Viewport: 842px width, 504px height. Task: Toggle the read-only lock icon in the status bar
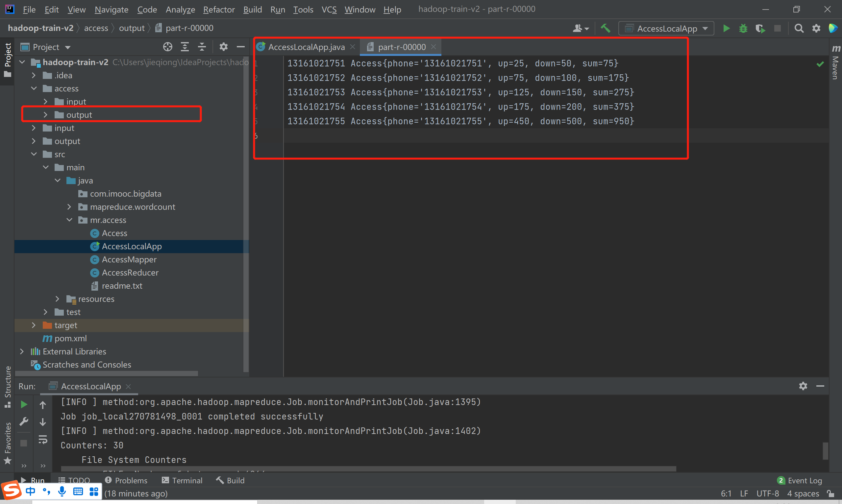click(x=831, y=493)
